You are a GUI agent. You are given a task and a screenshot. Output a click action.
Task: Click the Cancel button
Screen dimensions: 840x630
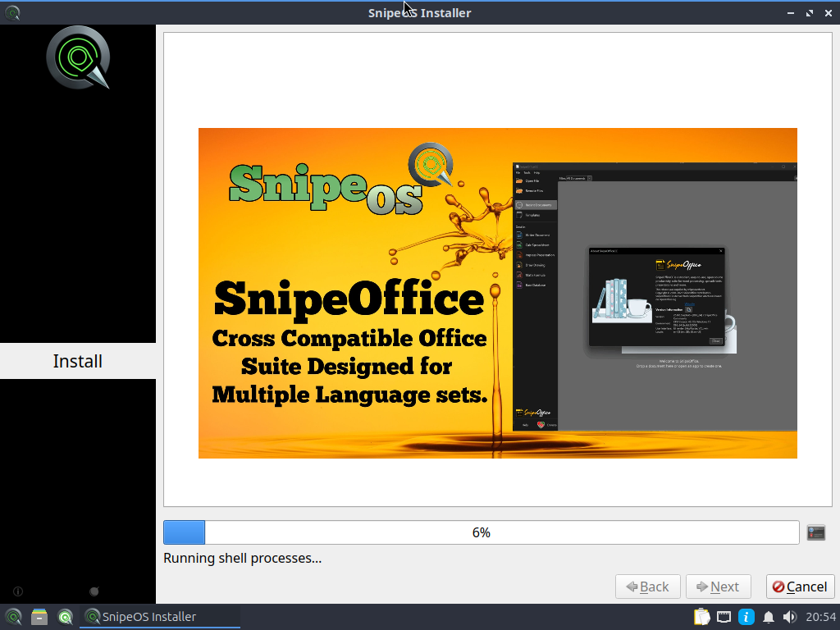coord(800,587)
